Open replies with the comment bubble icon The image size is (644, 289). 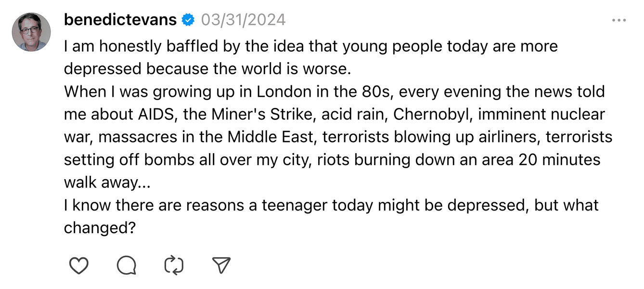click(x=127, y=265)
